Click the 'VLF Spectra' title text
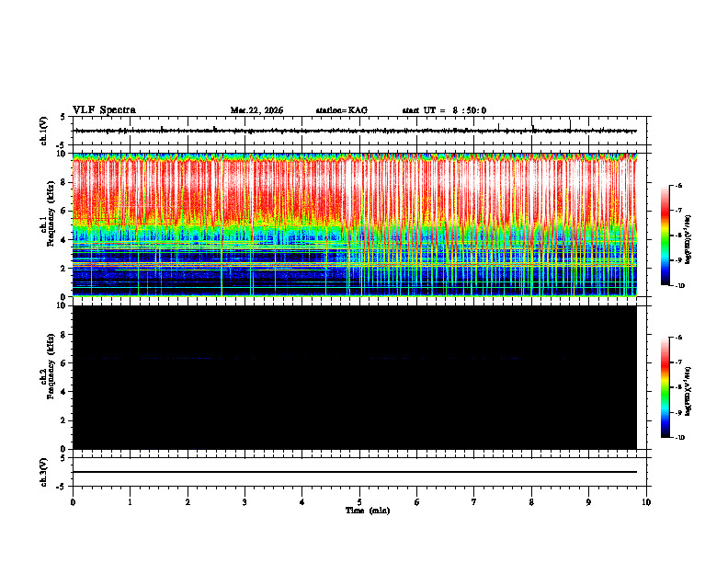The width and height of the screenshot is (728, 563). tap(104, 110)
